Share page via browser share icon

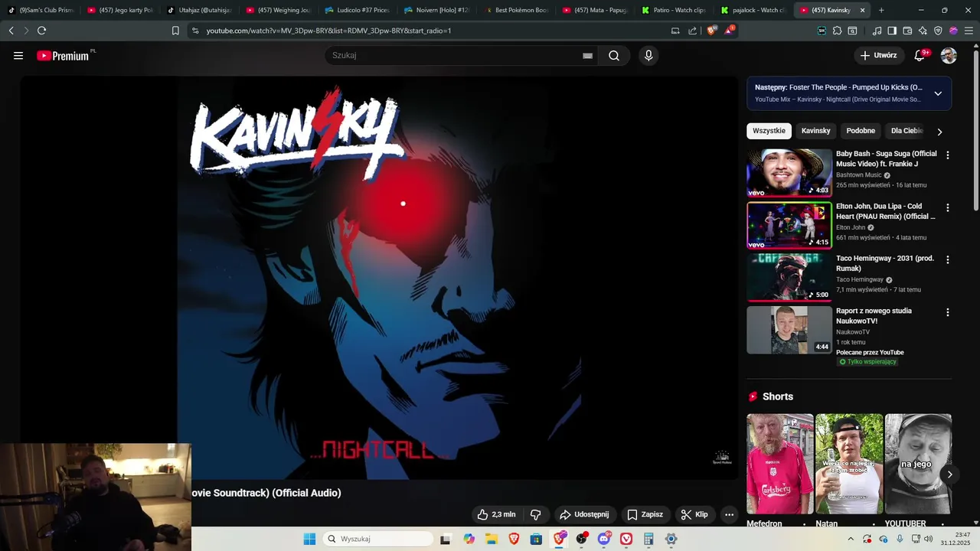692,31
